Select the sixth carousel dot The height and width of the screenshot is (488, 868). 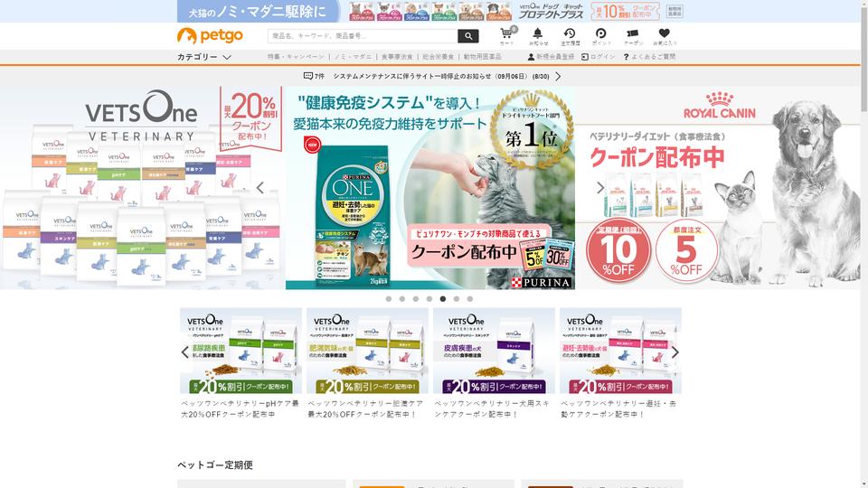[456, 299]
